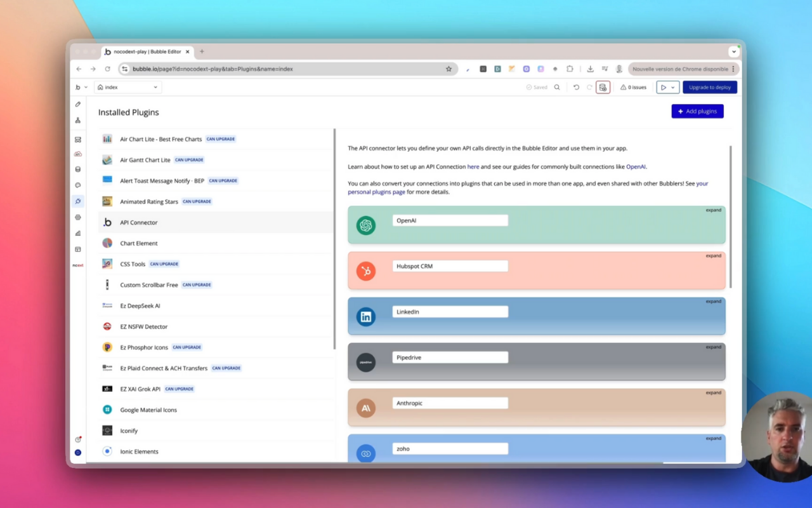
Task: Open the Workflow tab in the left sidebar
Action: (x=77, y=120)
